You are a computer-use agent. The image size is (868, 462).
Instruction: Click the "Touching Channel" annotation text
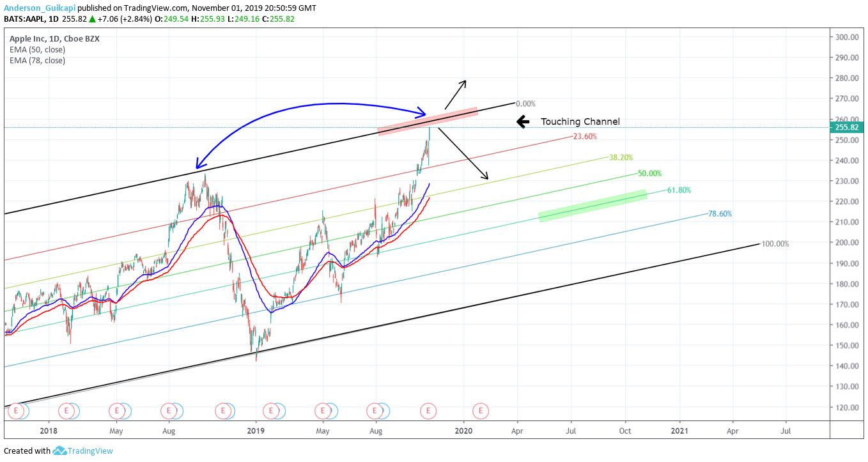580,121
